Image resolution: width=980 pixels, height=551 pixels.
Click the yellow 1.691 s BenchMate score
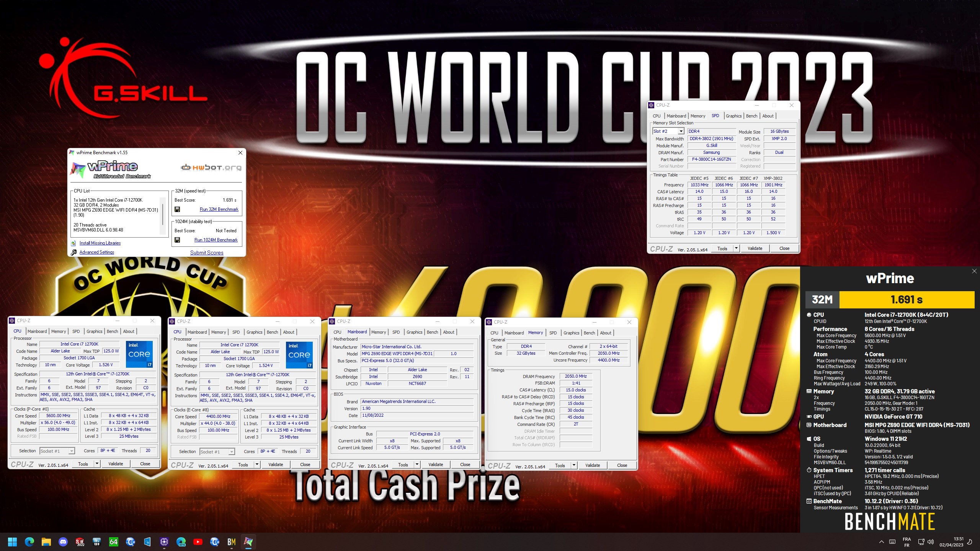[906, 300]
